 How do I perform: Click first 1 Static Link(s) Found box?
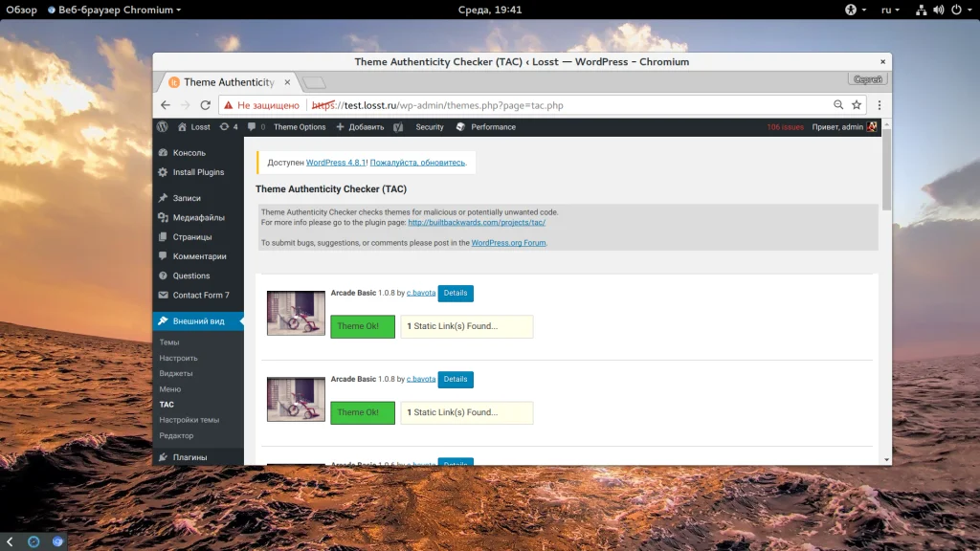click(467, 326)
